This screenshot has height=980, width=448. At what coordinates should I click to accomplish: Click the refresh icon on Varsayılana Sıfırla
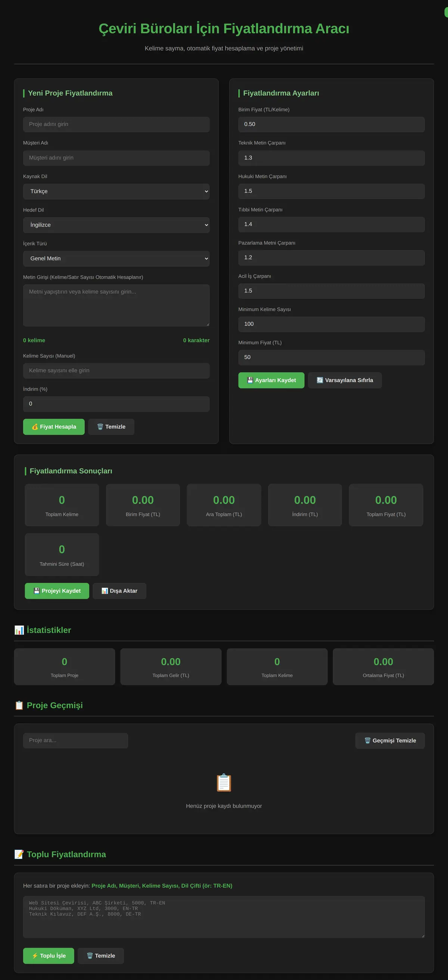point(320,380)
